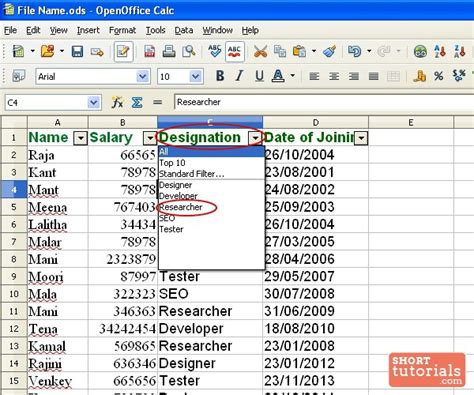Open Styles and Formatting icon
The height and width of the screenshot is (395, 474).
point(18,76)
